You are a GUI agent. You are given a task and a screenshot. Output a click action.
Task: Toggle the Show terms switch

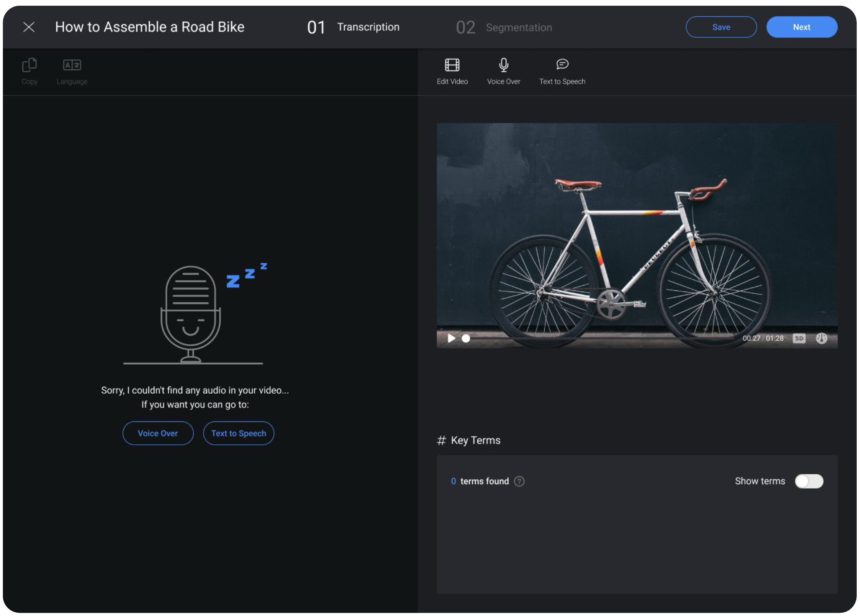[x=809, y=481]
